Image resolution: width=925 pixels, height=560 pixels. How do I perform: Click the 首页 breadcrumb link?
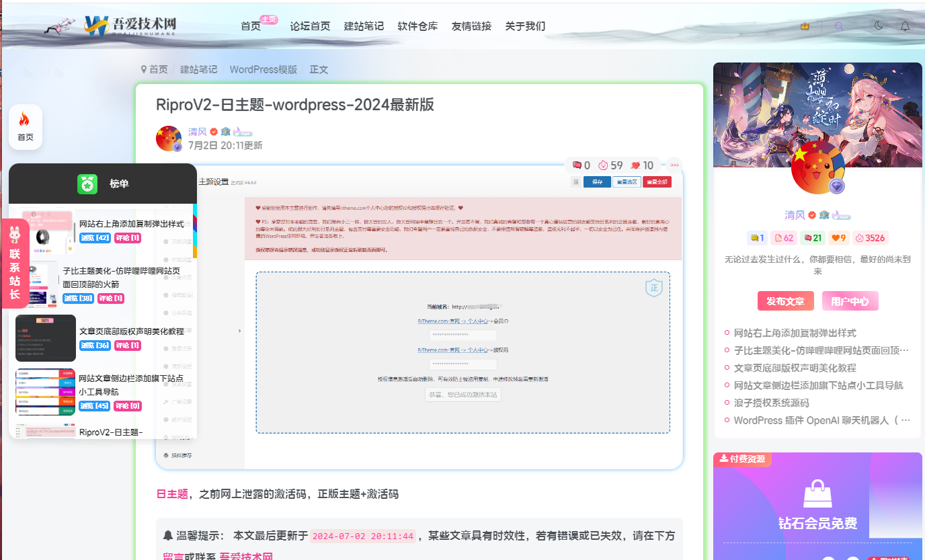(x=159, y=69)
